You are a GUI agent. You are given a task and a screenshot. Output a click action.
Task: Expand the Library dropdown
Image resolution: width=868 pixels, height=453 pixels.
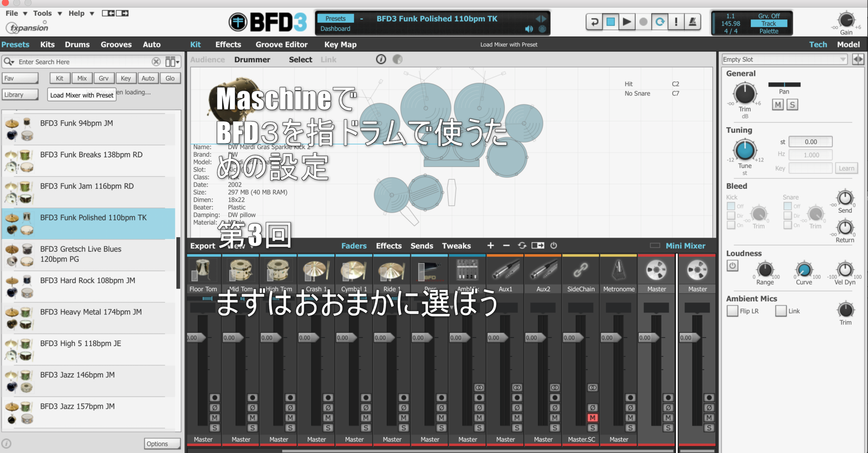[20, 95]
